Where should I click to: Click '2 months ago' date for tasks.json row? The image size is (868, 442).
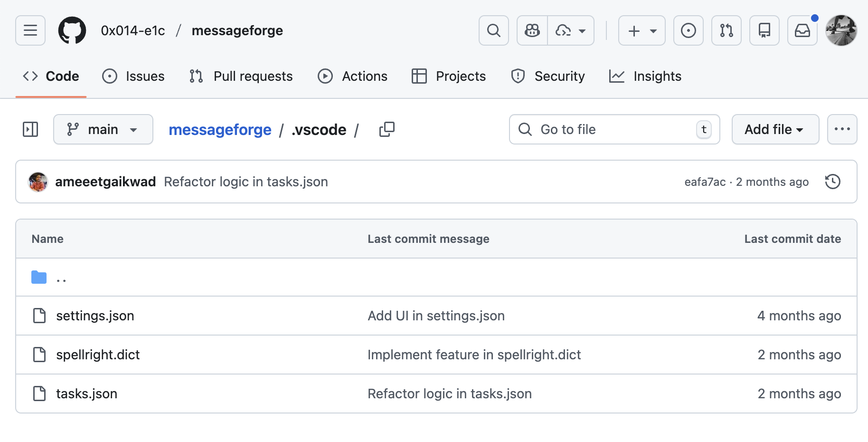coord(799,394)
